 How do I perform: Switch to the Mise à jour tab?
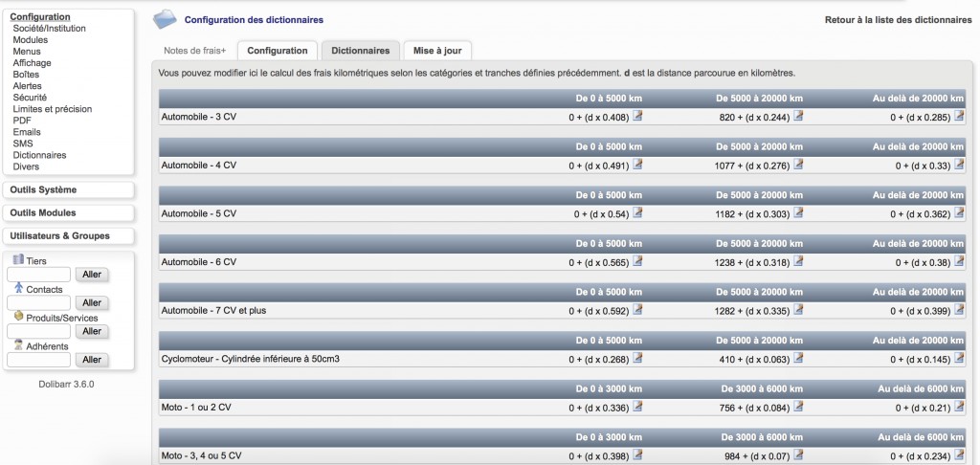(x=437, y=51)
